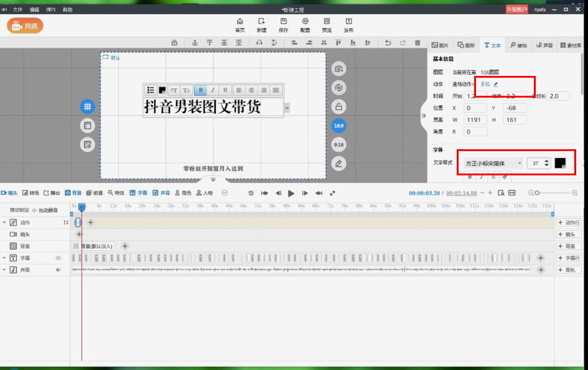
Task: Collapse the 字幕 track row
Action: [x=4, y=258]
